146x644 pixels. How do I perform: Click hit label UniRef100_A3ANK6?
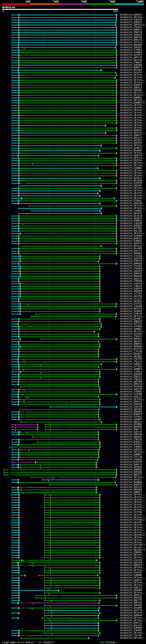click(131, 53)
